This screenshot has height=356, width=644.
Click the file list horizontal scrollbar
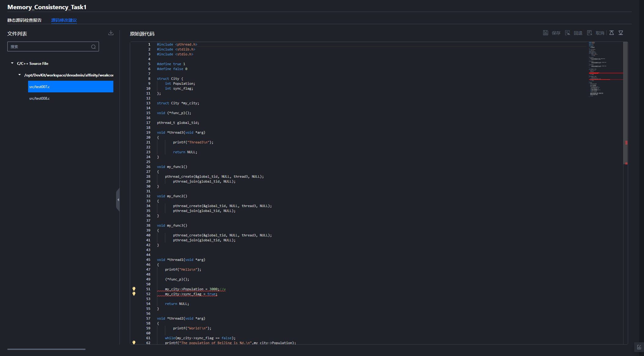click(x=46, y=349)
